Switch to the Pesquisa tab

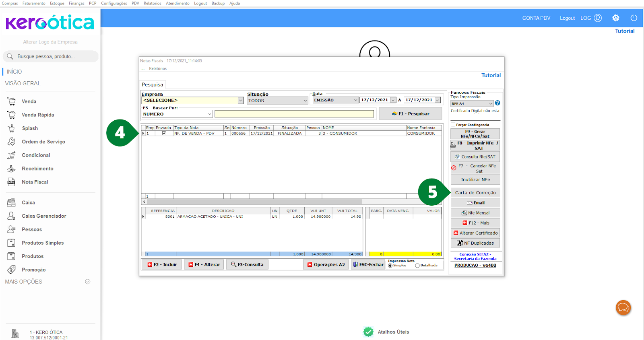coord(152,84)
